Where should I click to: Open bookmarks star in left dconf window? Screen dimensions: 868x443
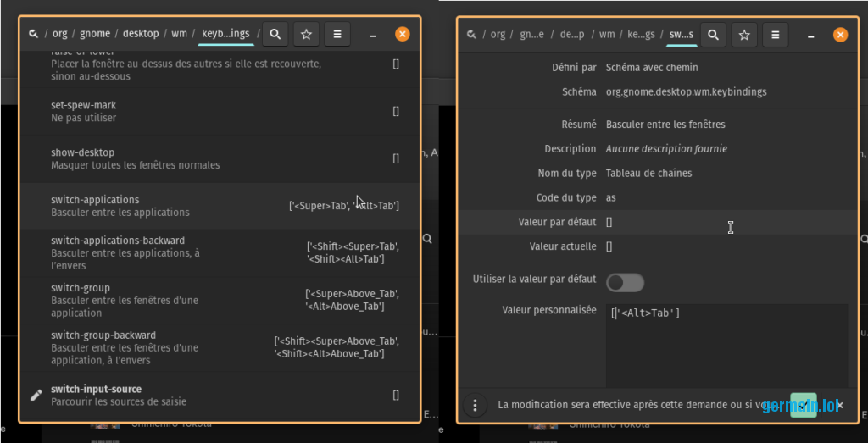[x=306, y=34]
